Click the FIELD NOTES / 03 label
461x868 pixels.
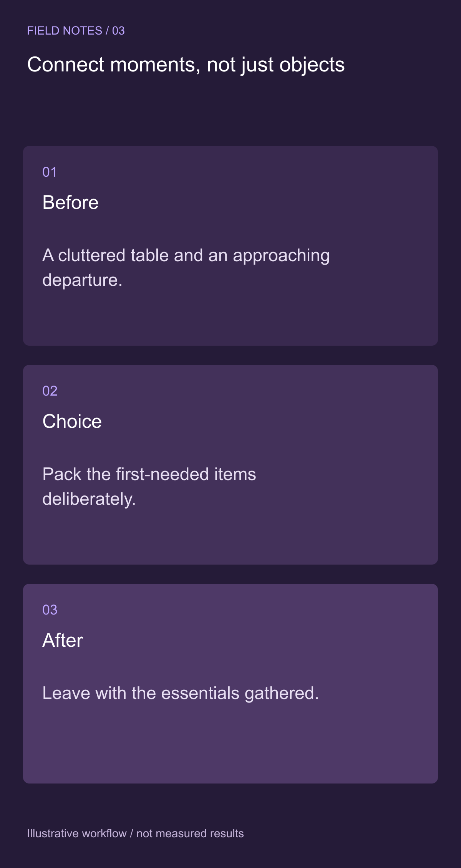tap(76, 31)
